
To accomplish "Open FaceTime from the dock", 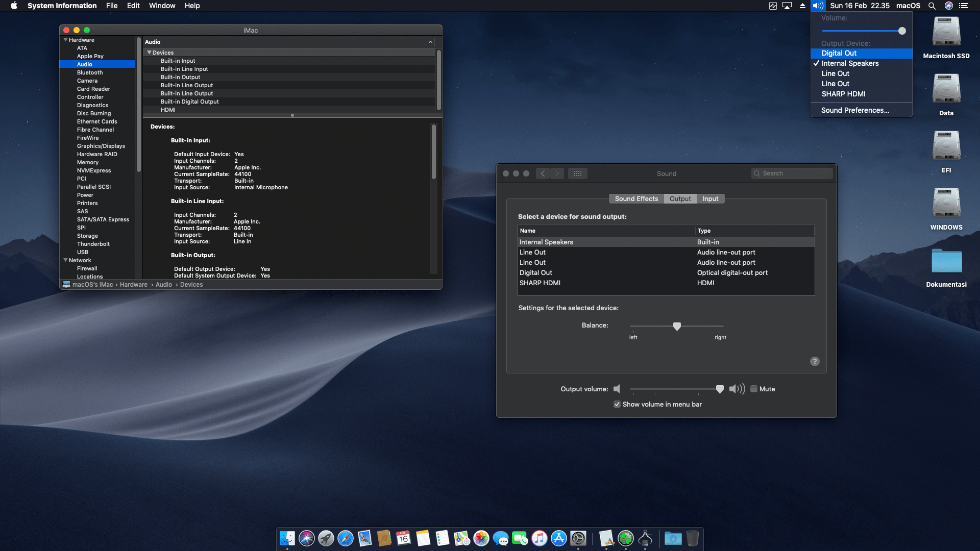I will coord(520,538).
